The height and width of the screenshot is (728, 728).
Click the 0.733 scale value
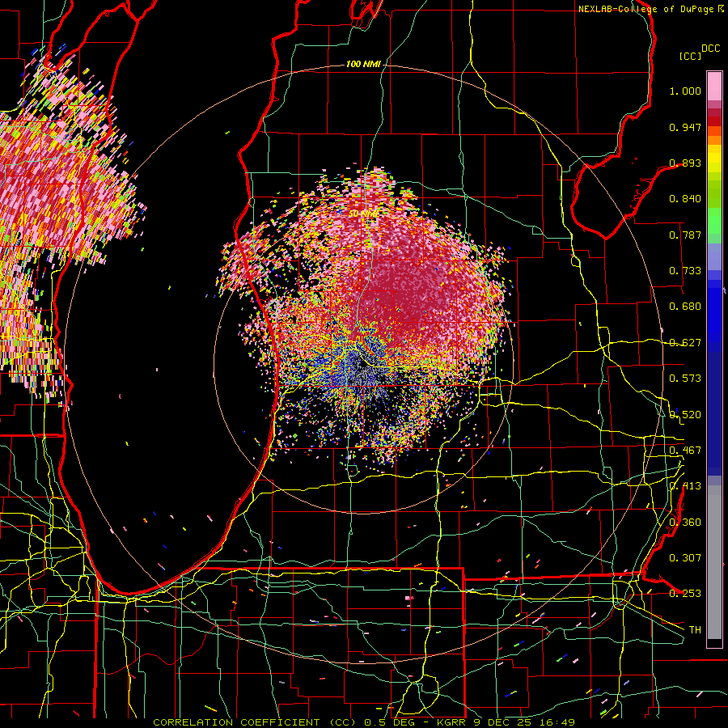point(685,271)
